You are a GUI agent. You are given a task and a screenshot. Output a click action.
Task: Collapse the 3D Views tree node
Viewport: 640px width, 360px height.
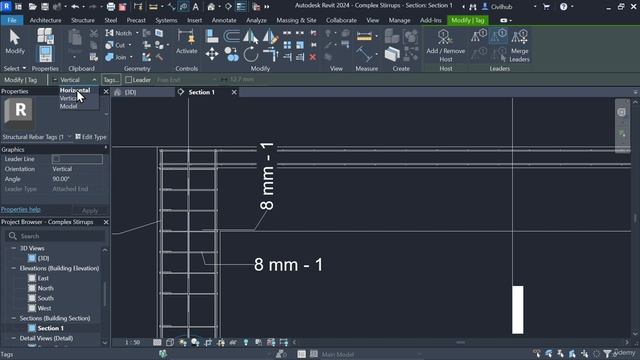13,248
